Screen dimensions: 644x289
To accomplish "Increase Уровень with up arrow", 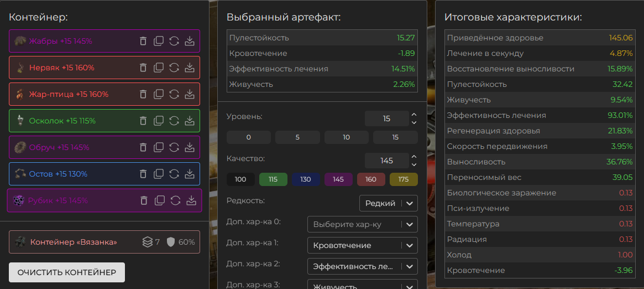I will (x=414, y=115).
